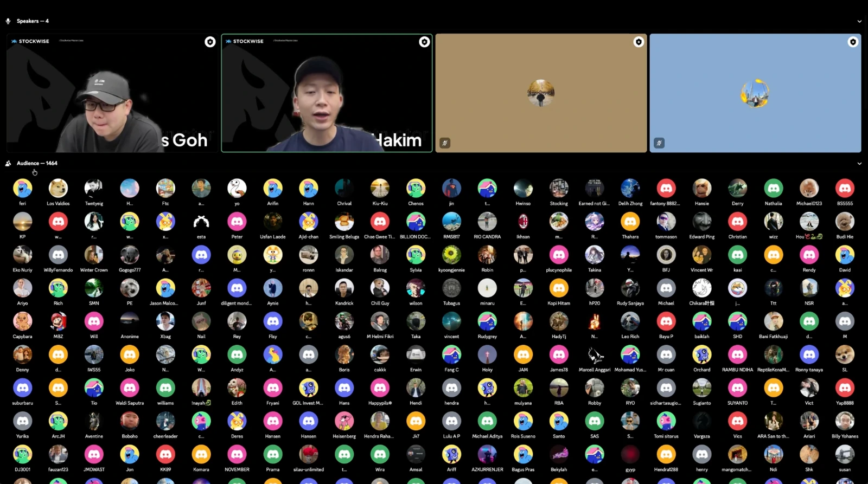Click the audience icon next to Audience — 1464
The width and height of the screenshot is (868, 484).
coord(8,163)
